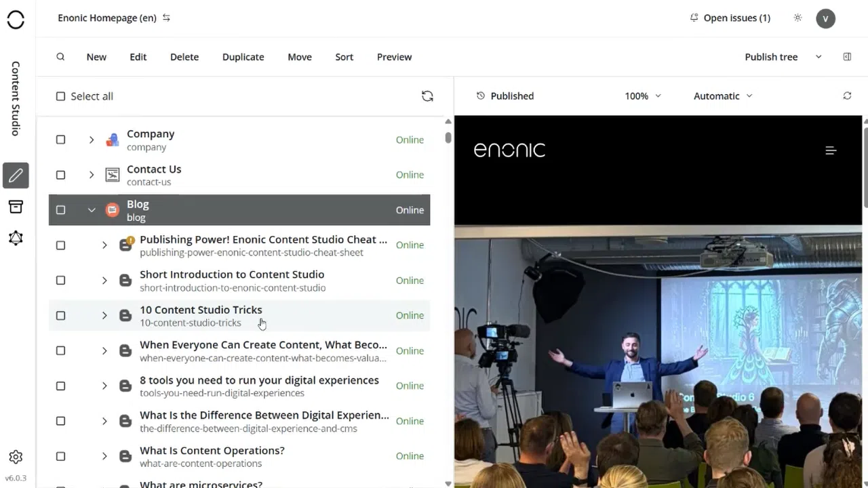Open the settings gear in sidebar
The height and width of the screenshot is (488, 868).
(x=16, y=457)
